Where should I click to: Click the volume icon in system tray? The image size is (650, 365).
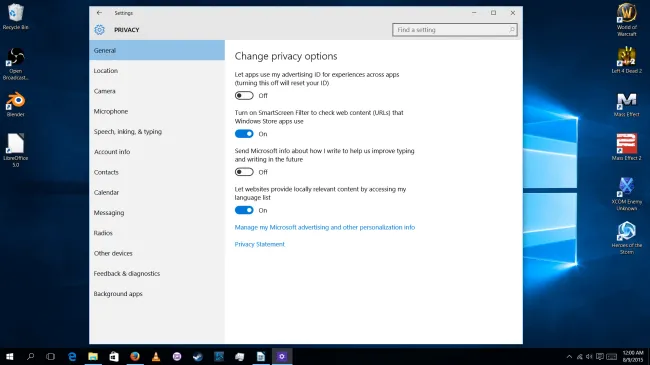tap(589, 357)
